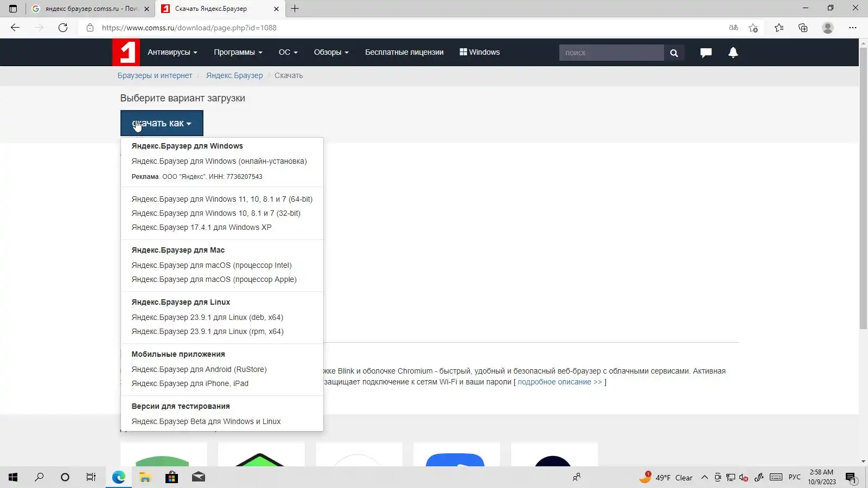Screen dimensions: 868x488
Task: Open the Collections icon in toolbar
Action: click(803, 28)
